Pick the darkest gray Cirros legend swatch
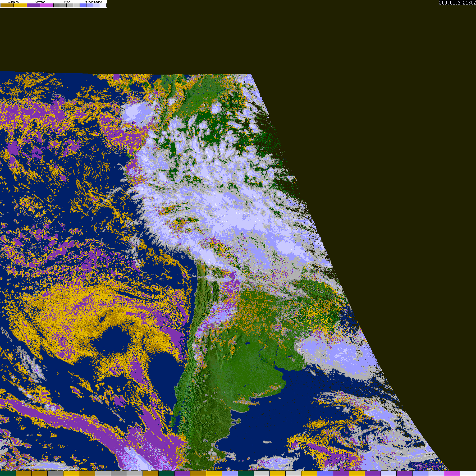The image size is (476, 476). point(57,5)
